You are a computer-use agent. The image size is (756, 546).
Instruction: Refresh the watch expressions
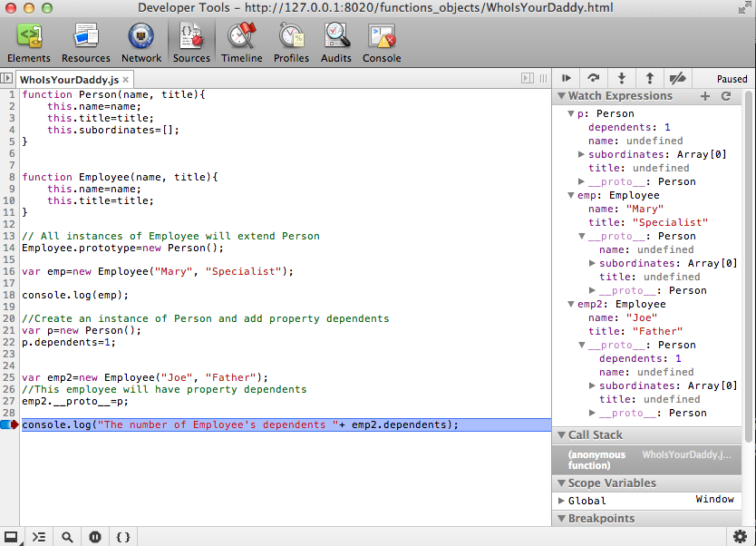[x=726, y=96]
